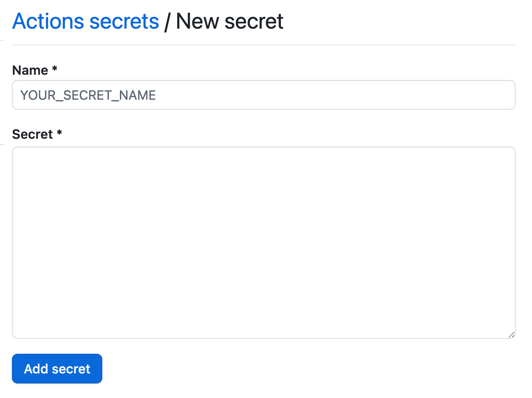
Task: Click the resize grip of Secret textarea
Action: 512,335
